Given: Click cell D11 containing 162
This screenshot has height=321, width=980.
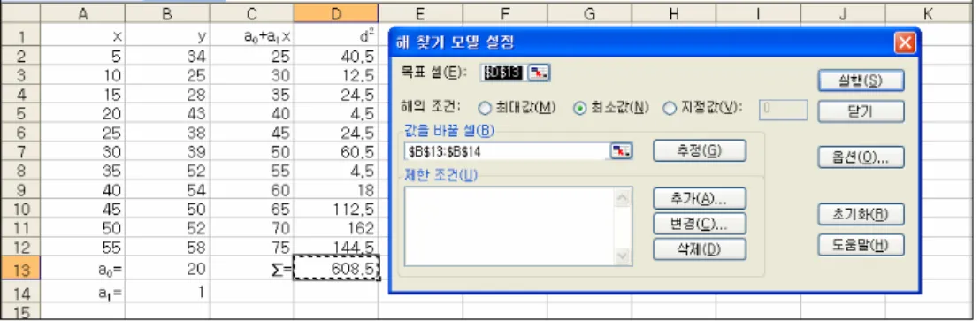Looking at the screenshot, I should point(336,228).
